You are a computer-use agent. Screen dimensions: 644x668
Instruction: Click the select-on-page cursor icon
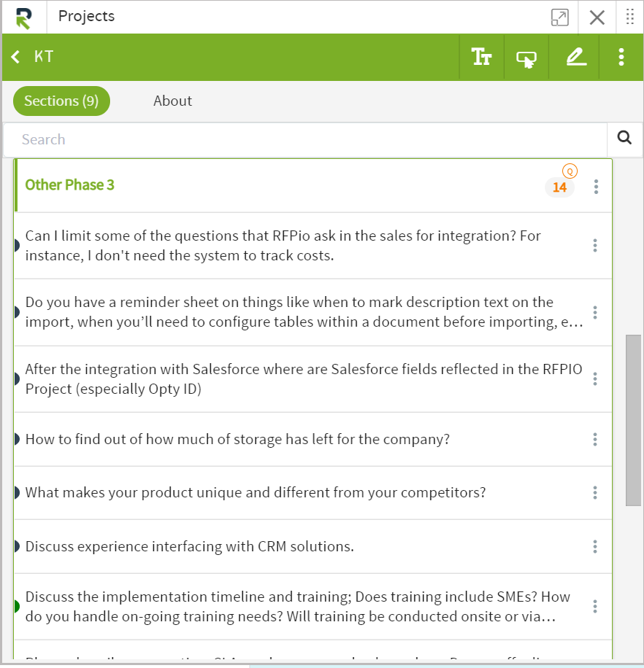pos(527,59)
